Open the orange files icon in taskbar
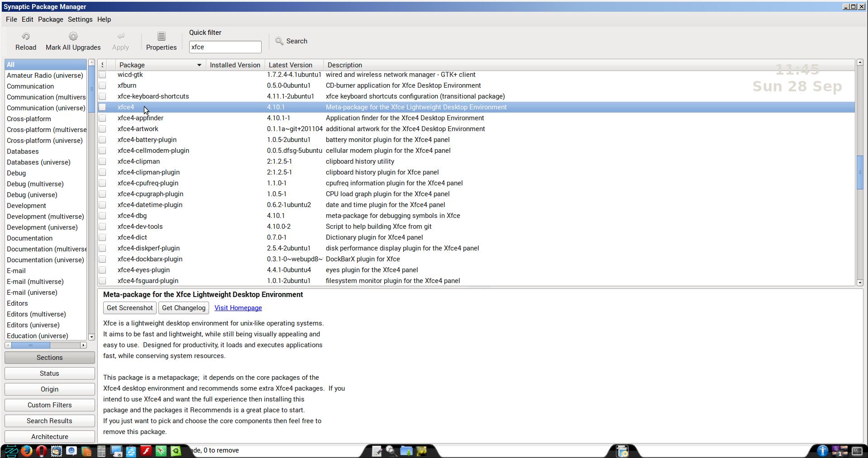 [86, 451]
